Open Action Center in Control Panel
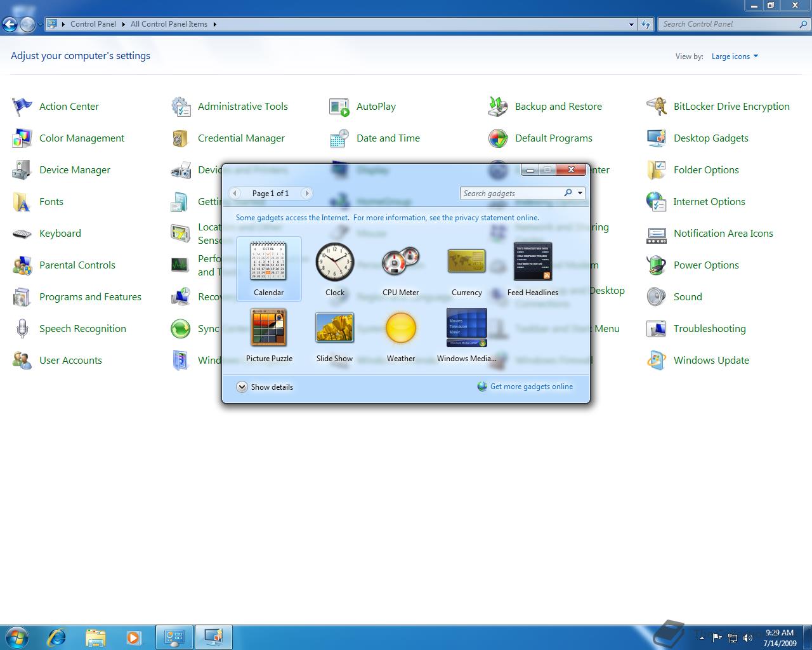The height and width of the screenshot is (650, 812). tap(56, 107)
